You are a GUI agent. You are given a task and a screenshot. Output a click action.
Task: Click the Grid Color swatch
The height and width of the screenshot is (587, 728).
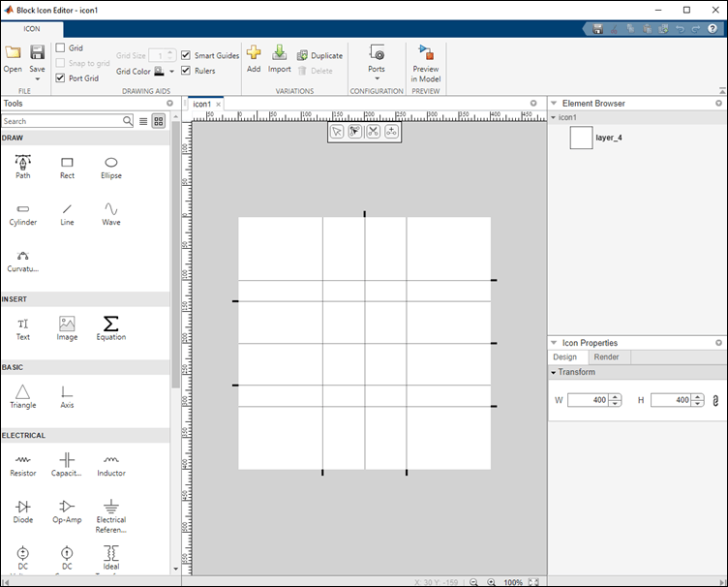[159, 71]
